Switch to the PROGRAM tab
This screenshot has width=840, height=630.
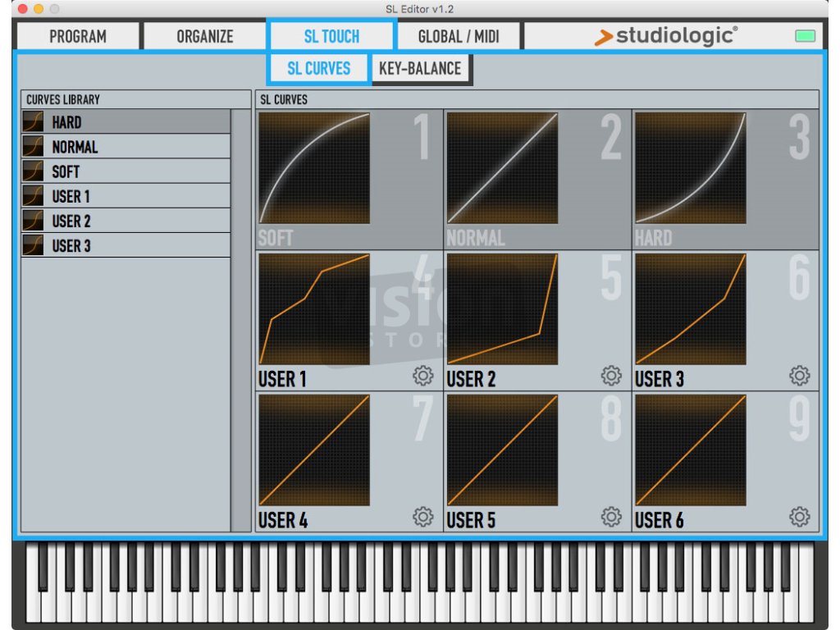click(78, 36)
